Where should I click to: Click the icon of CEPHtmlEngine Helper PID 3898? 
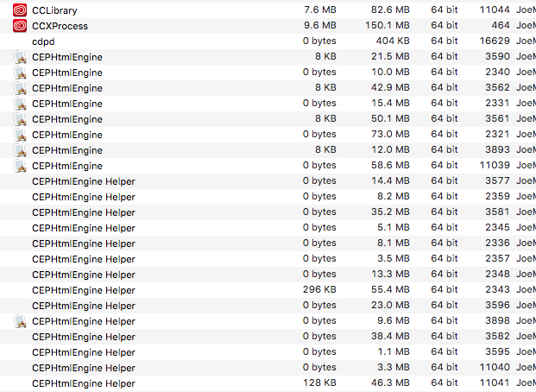(x=20, y=321)
